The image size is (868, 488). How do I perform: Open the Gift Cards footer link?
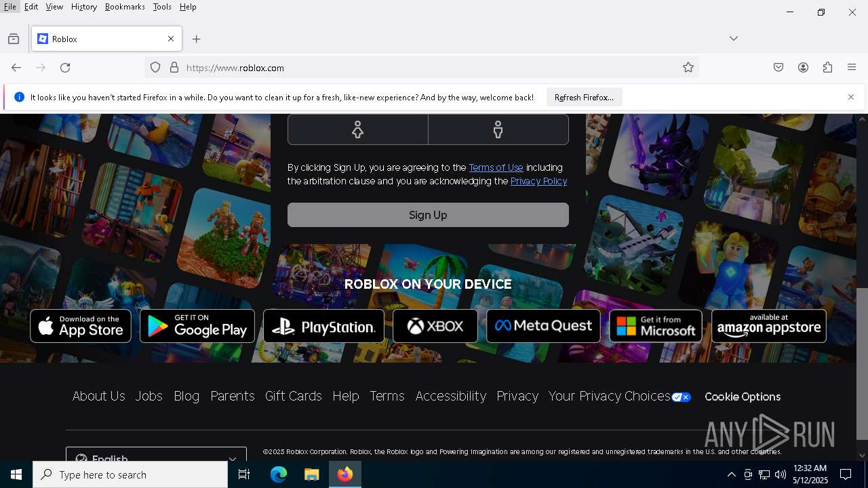[294, 396]
